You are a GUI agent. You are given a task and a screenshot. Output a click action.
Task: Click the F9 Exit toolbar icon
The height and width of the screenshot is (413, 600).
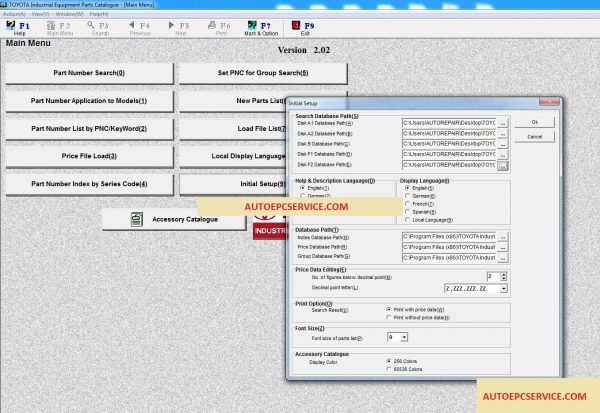[x=304, y=28]
